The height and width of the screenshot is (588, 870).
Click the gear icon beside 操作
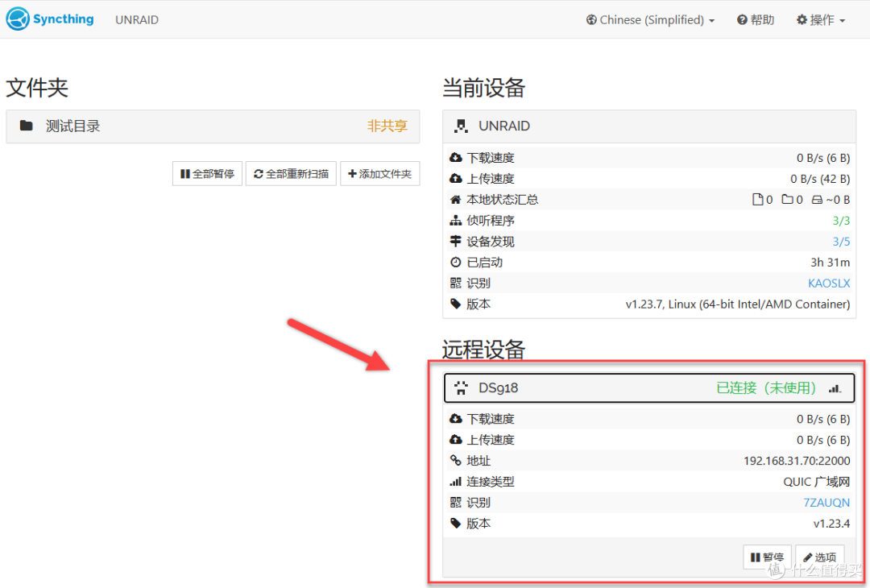pyautogui.click(x=802, y=20)
